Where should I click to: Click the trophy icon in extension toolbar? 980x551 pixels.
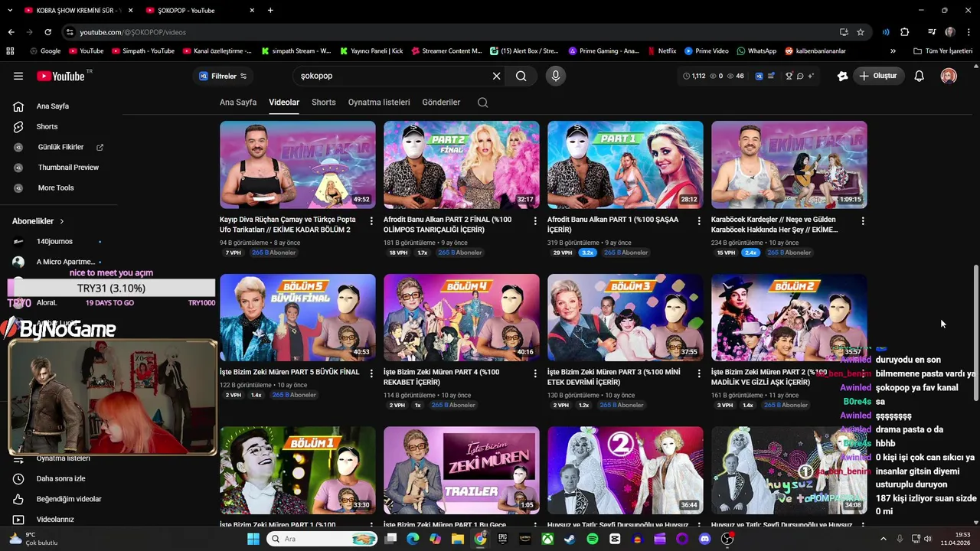(x=788, y=76)
